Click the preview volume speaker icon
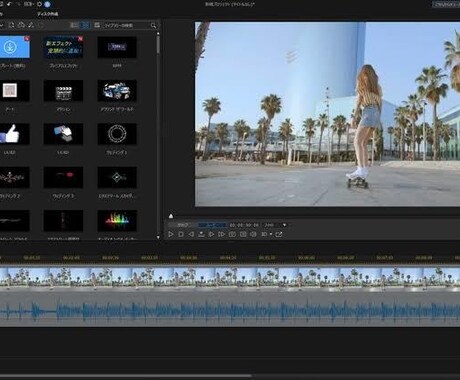This screenshot has height=380, width=460. [x=253, y=234]
